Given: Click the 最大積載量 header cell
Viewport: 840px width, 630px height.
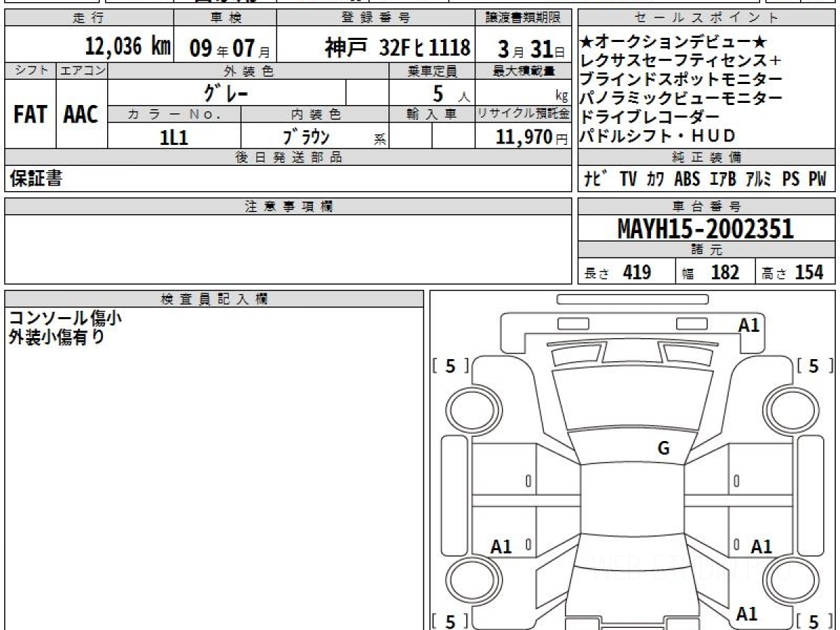Looking at the screenshot, I should (x=524, y=71).
